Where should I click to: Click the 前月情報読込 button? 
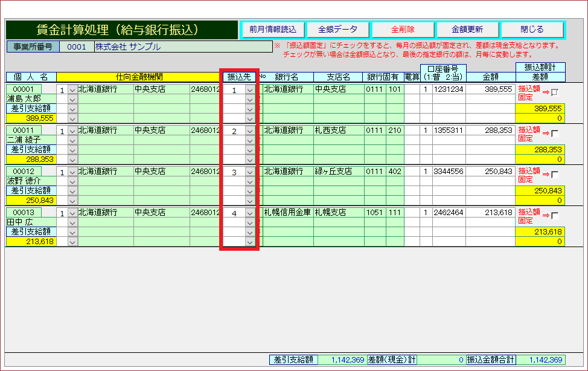point(273,30)
